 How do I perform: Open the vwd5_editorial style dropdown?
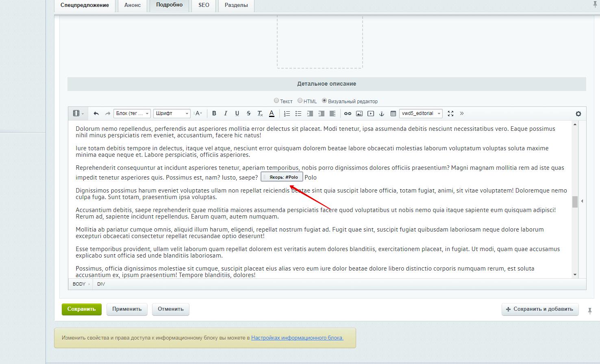pyautogui.click(x=421, y=113)
